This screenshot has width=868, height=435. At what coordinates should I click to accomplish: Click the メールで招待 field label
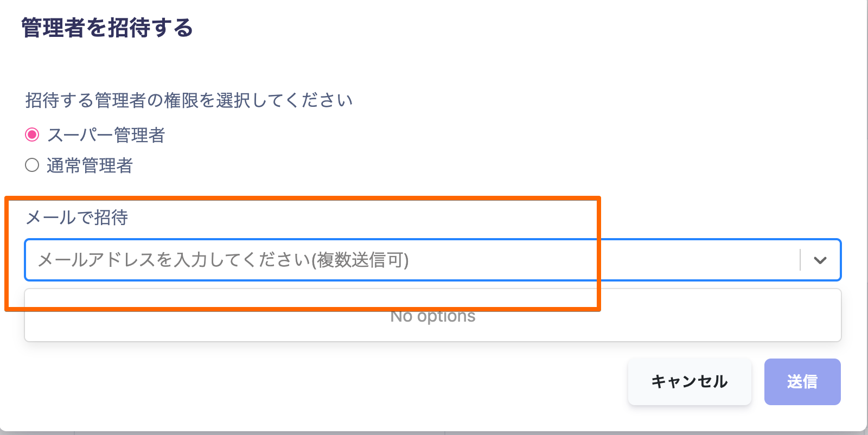point(77,217)
